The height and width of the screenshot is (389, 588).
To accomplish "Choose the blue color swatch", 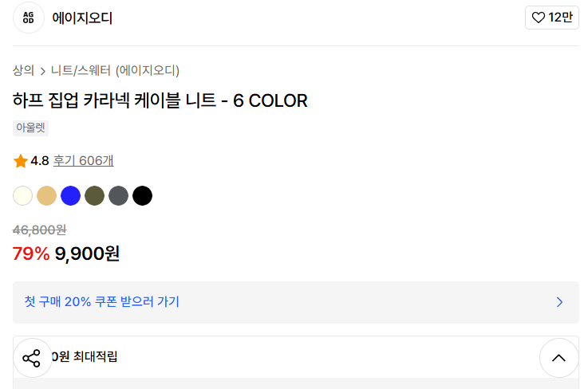I will coord(71,195).
